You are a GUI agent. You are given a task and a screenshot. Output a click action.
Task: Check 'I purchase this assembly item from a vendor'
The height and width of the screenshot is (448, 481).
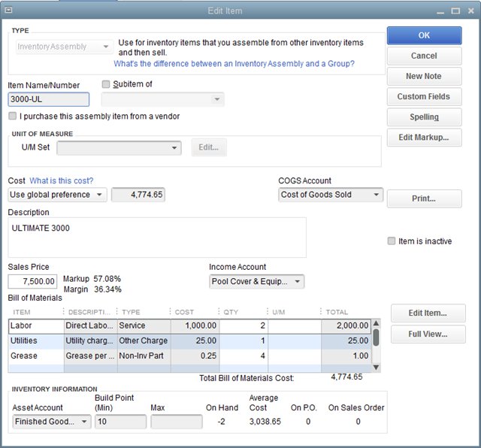click(x=13, y=117)
